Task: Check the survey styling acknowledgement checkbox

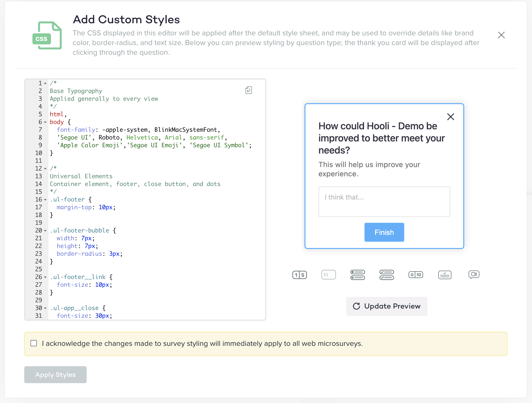Action: [34, 343]
